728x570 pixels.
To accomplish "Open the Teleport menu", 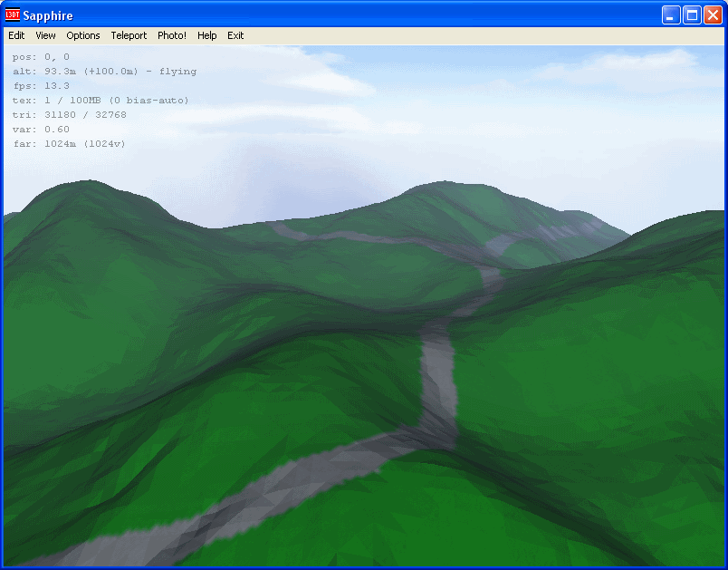I will coord(129,35).
